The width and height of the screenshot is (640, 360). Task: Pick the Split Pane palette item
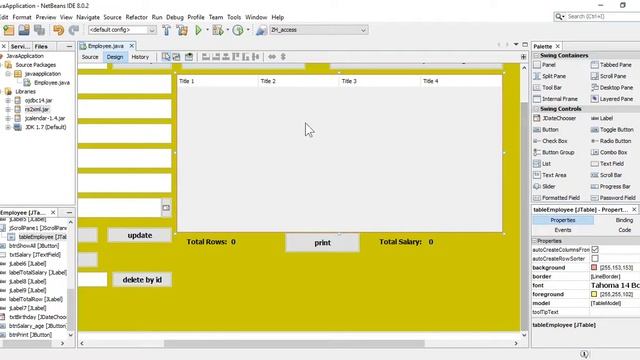pos(550,76)
